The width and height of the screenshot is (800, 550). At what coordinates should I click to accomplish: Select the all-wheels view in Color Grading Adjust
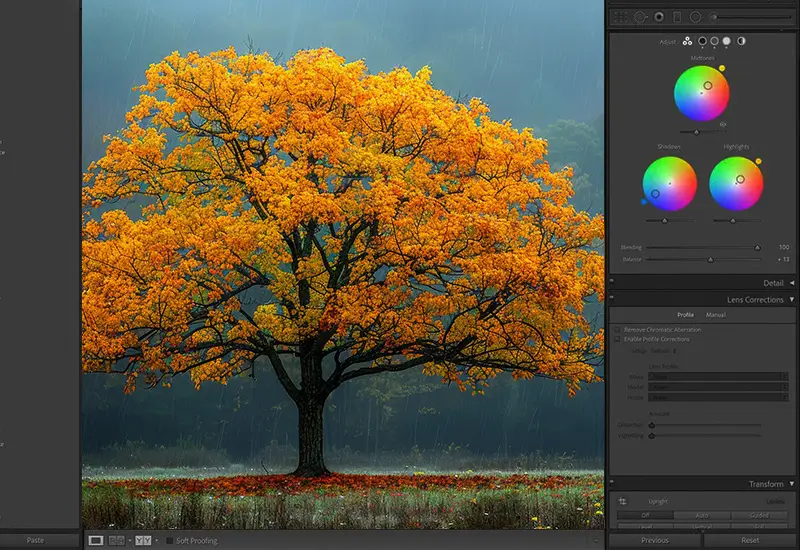pos(688,41)
